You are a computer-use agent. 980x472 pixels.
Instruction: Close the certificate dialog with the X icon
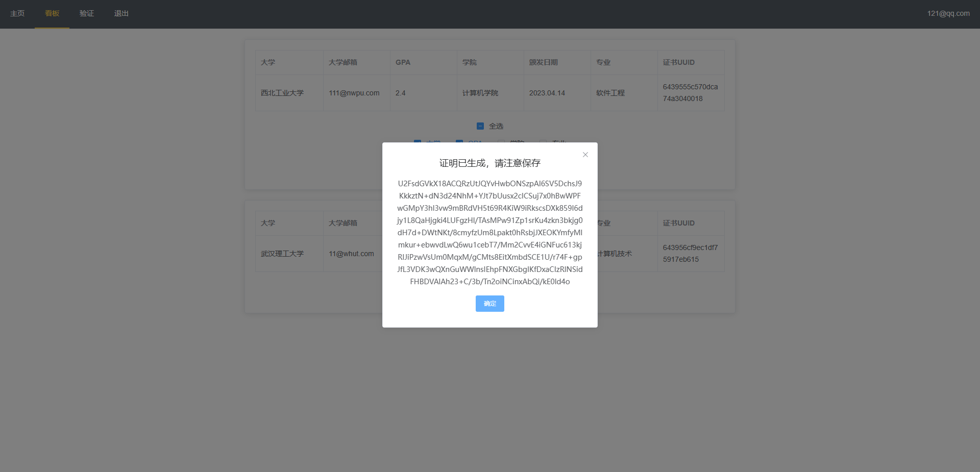(585, 155)
